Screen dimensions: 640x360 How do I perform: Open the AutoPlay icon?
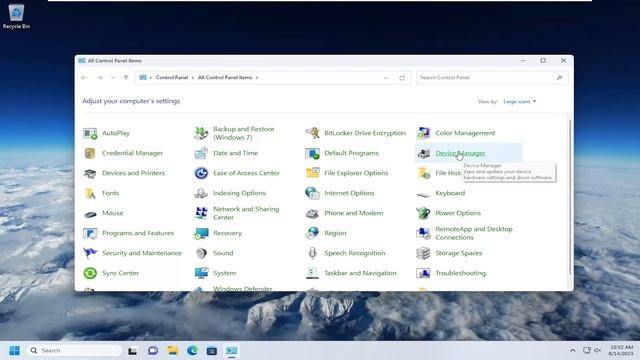(x=90, y=133)
